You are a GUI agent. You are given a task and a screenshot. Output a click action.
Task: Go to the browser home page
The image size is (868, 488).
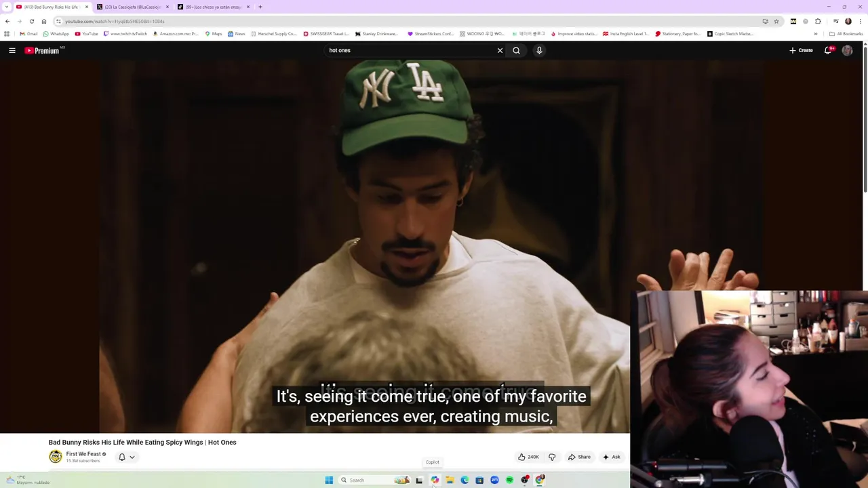[44, 21]
